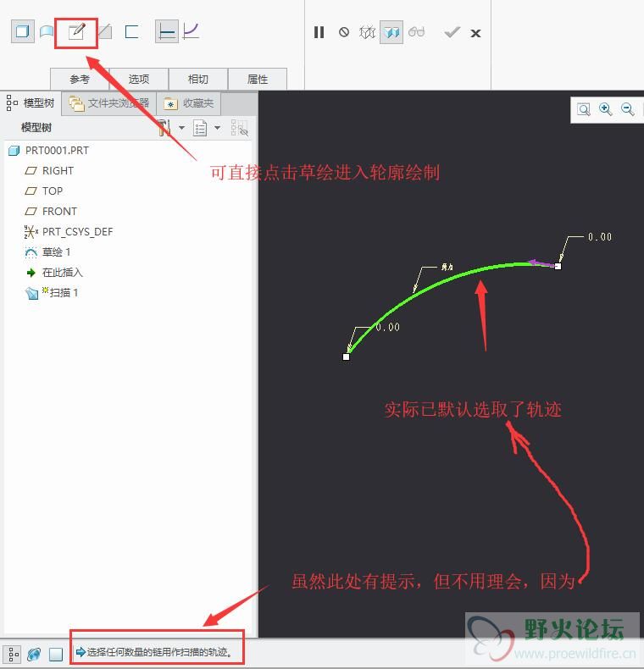Viewport: 644px width, 669px height.
Task: Switch to the 文件夹浏览器 tab
Action: [109, 103]
